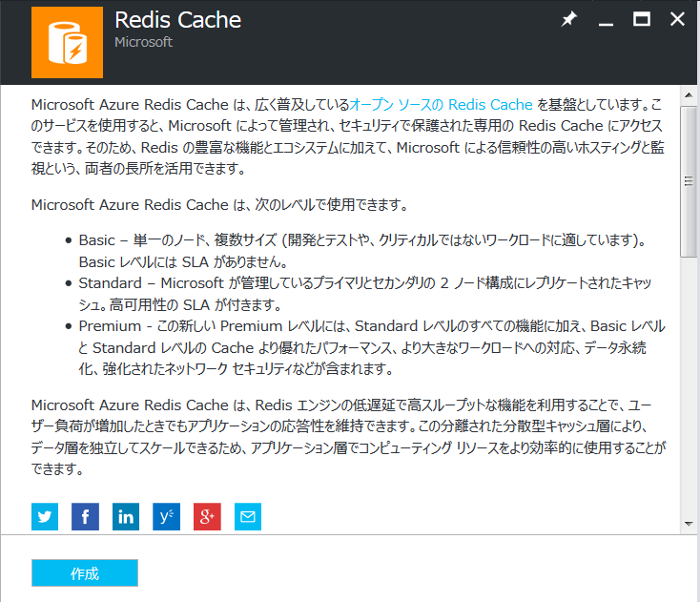Image resolution: width=700 pixels, height=602 pixels.
Task: Pin the Redis Cache blade
Action: point(568,19)
